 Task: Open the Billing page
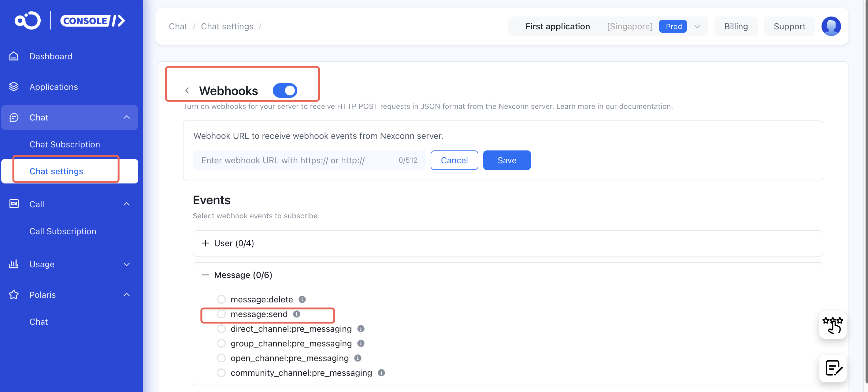(736, 26)
